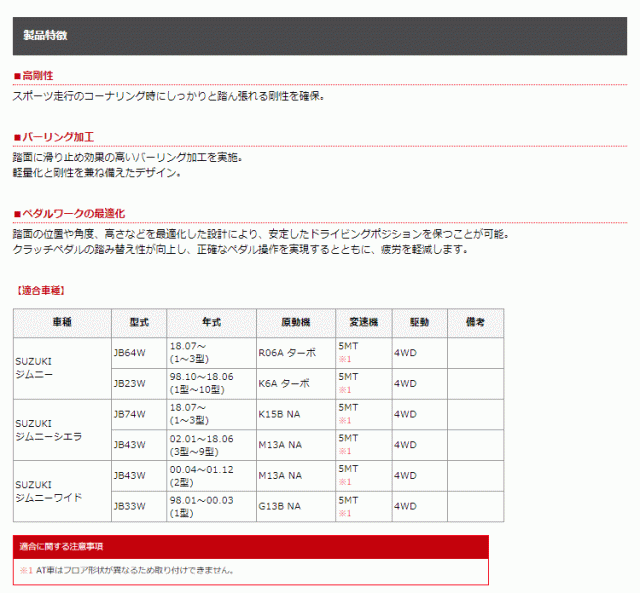The image size is (640, 593).
Task: Select the 原動機 column header
Action: pos(295,323)
